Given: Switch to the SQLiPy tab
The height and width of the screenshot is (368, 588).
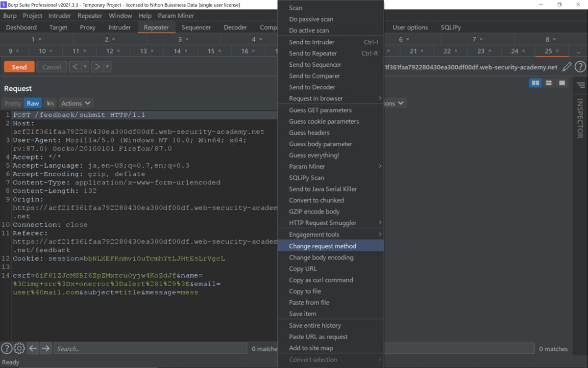Looking at the screenshot, I should click(x=450, y=27).
